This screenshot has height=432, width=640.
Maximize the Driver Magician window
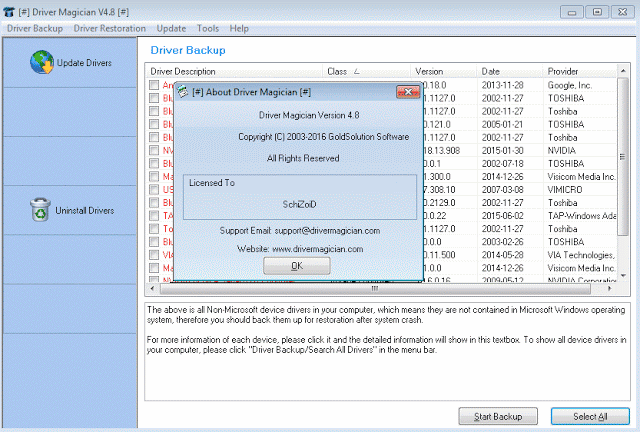pos(597,12)
